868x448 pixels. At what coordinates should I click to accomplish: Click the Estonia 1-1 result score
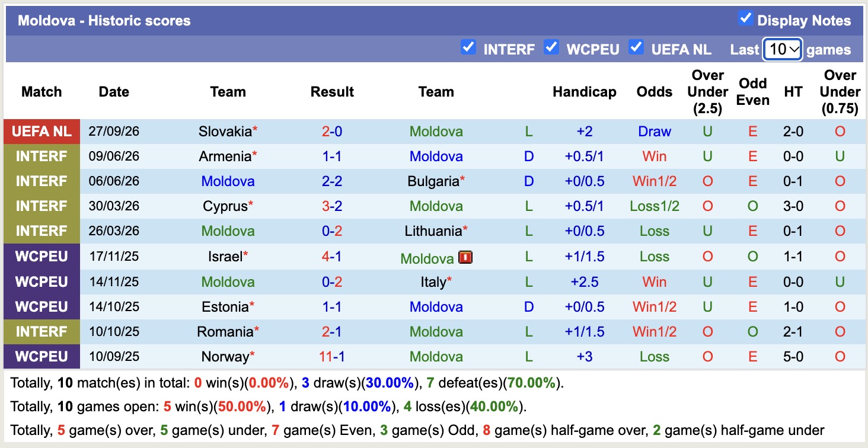coord(332,307)
